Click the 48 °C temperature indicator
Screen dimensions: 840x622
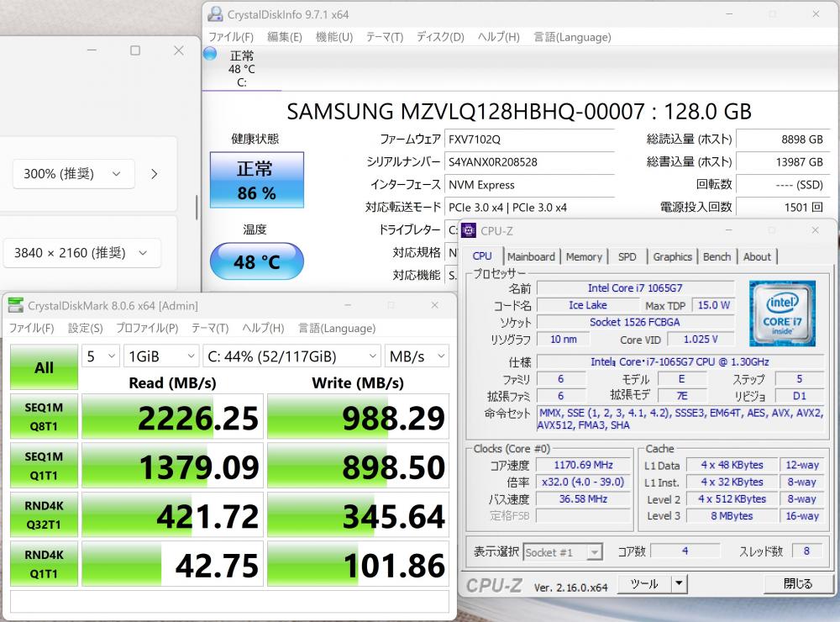[x=257, y=261]
